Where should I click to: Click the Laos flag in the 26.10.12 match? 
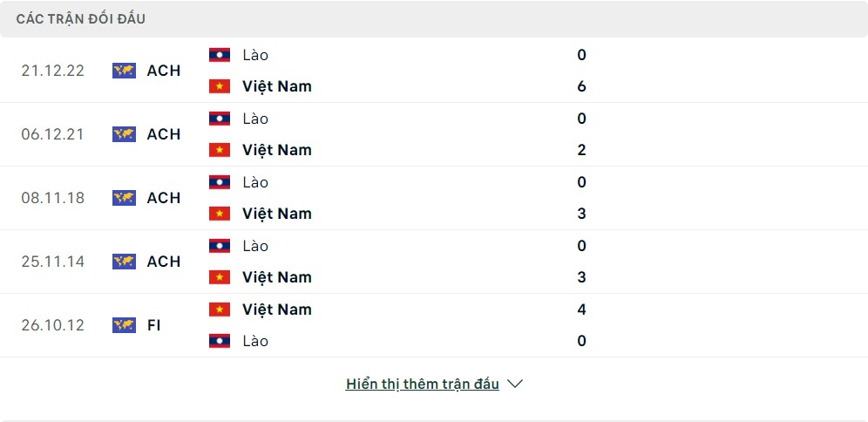coord(220,341)
